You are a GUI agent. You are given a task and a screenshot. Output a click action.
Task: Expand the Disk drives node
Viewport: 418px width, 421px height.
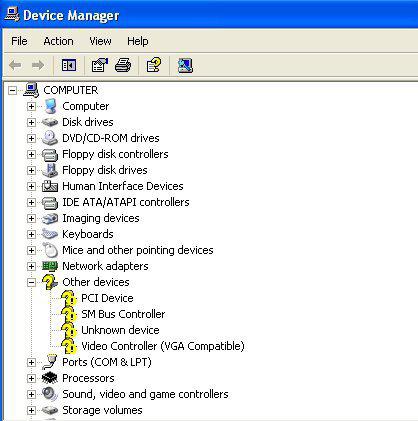point(31,122)
